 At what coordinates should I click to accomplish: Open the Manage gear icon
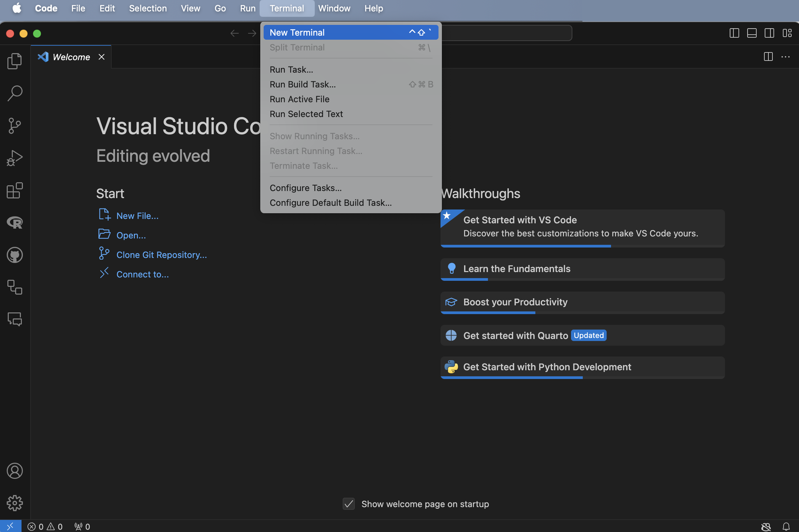(x=14, y=503)
